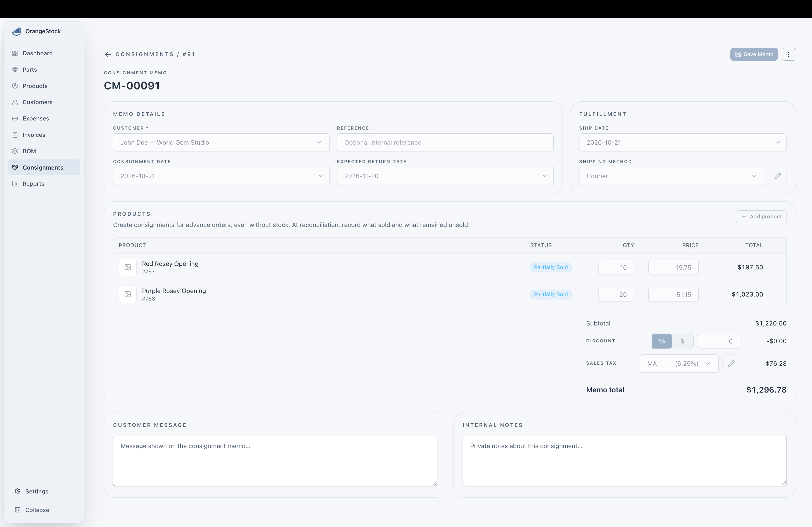Click the Invoices receipt icon in sidebar
The width and height of the screenshot is (812, 527).
click(15, 135)
